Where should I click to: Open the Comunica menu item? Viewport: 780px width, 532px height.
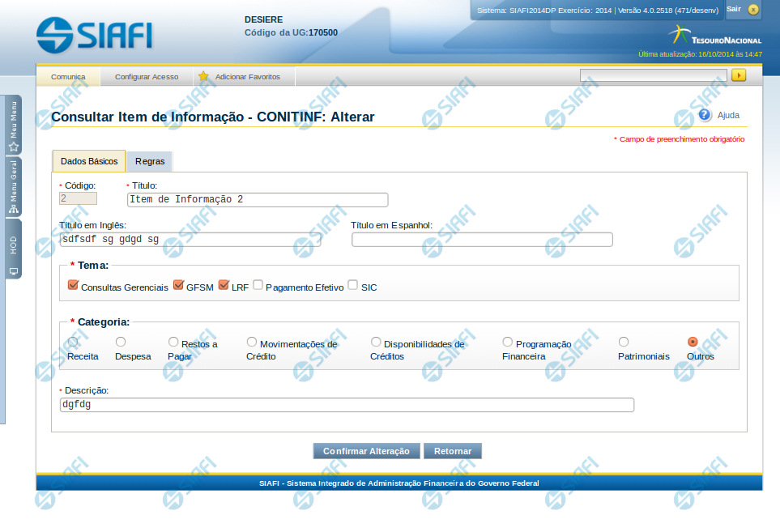tap(68, 77)
